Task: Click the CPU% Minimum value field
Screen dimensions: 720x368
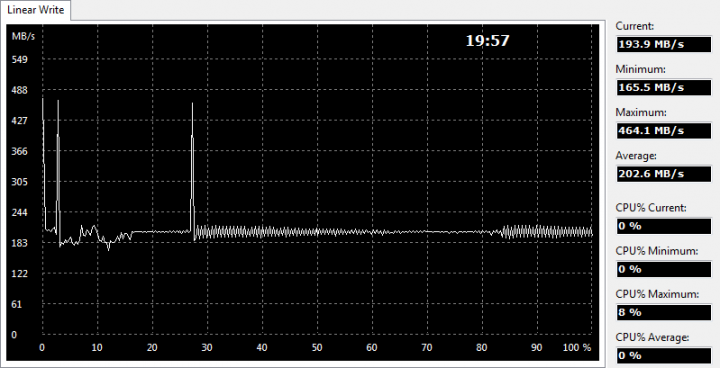Action: click(x=664, y=269)
